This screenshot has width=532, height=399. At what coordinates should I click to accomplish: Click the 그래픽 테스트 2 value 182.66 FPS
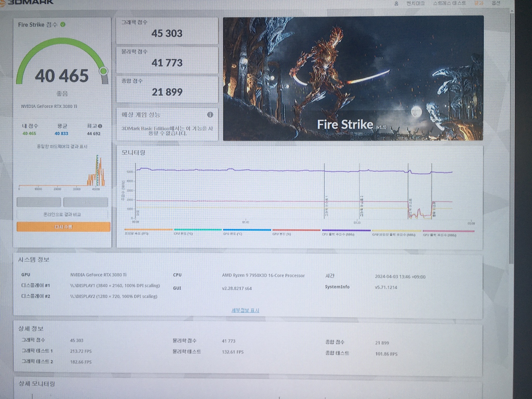tap(81, 362)
